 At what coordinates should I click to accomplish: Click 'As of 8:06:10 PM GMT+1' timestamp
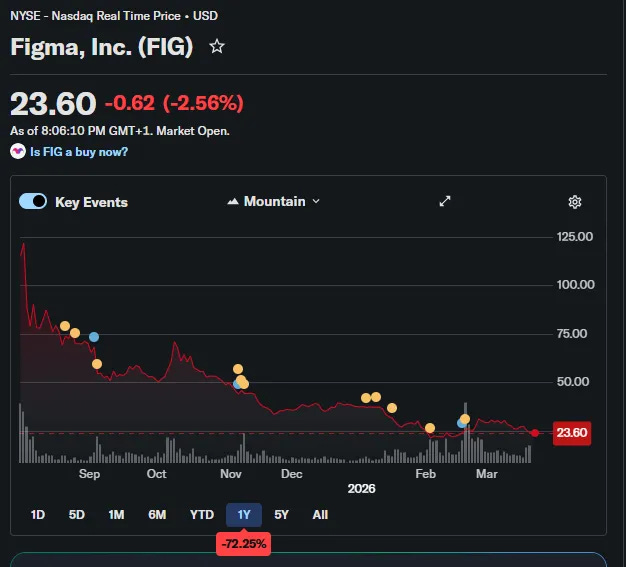click(x=81, y=131)
